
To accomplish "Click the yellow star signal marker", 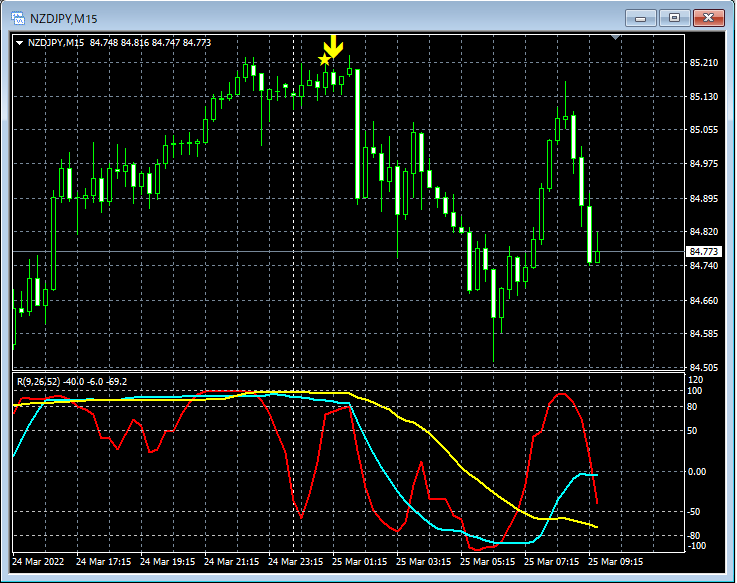I will click(x=324, y=60).
